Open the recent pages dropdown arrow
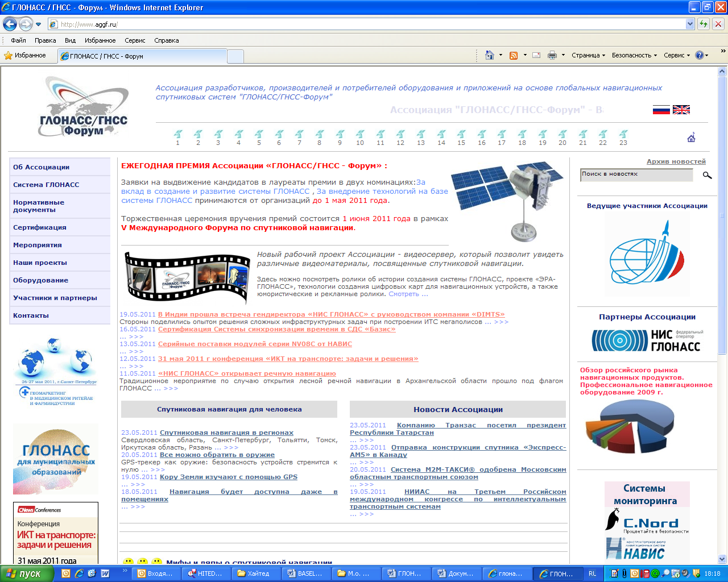This screenshot has height=582, width=728. tap(39, 24)
